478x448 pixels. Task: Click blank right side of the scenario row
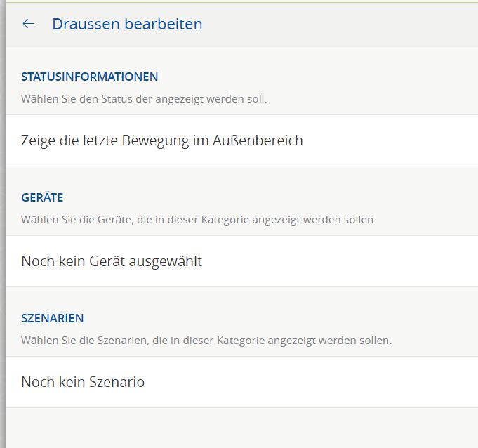(316, 382)
